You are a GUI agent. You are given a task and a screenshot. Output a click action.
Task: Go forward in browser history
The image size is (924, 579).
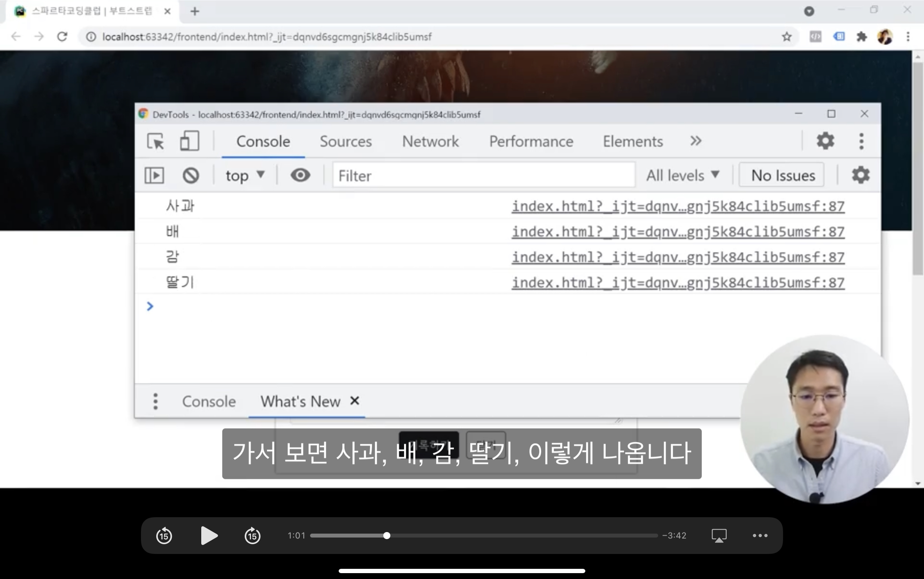pyautogui.click(x=39, y=37)
